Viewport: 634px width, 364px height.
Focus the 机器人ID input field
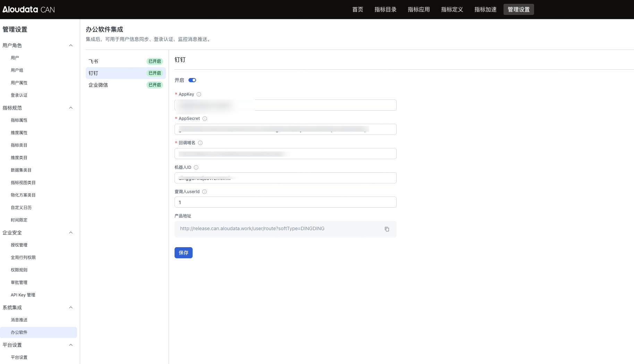tap(286, 178)
